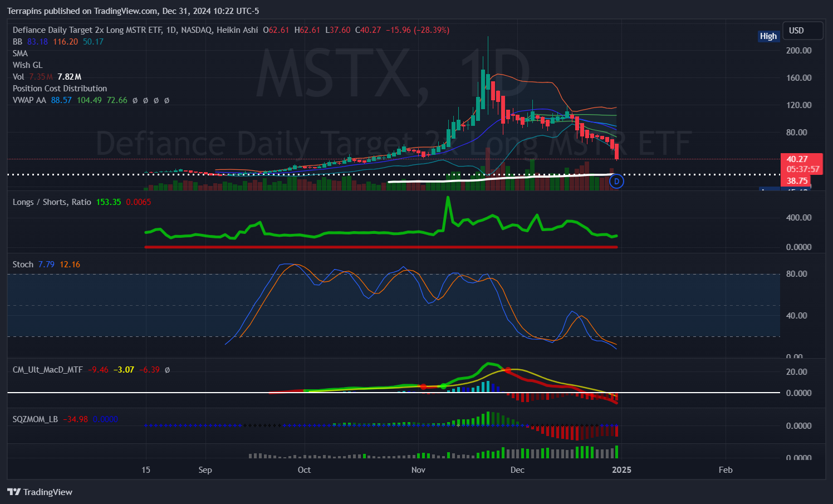Select Position Cost Distribution indicator legend
This screenshot has width=833, height=504.
(60, 89)
